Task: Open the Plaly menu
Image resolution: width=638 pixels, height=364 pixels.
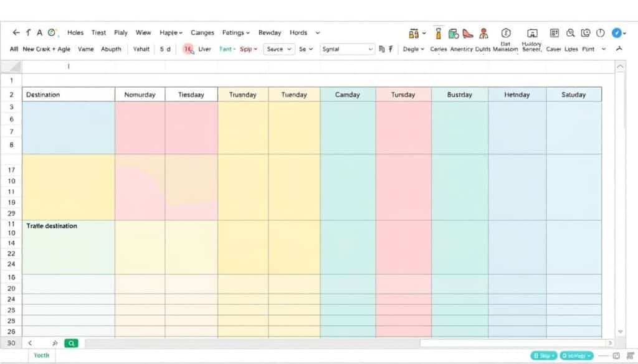Action: click(121, 32)
